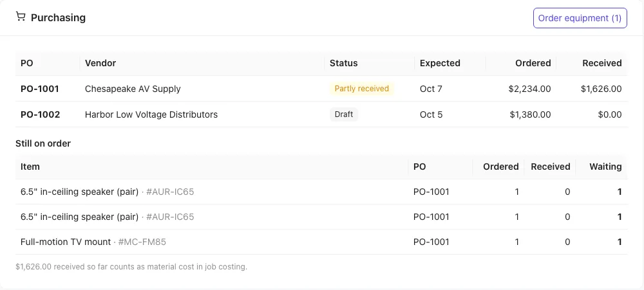Select the Oct 5 expected date

(431, 114)
